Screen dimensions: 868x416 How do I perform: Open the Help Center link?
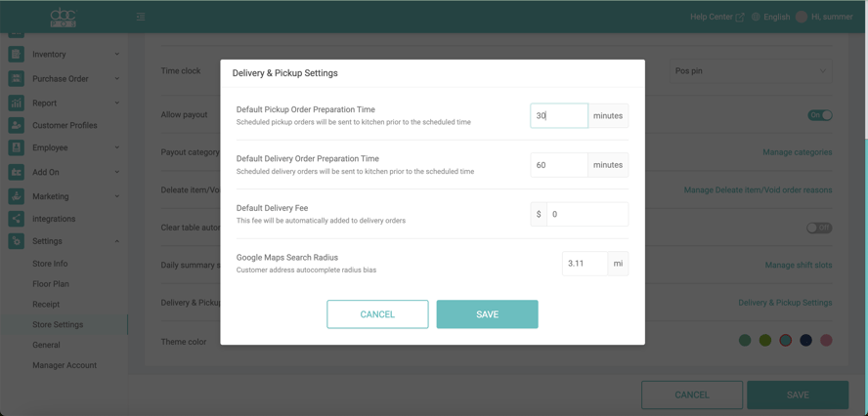pyautogui.click(x=712, y=18)
